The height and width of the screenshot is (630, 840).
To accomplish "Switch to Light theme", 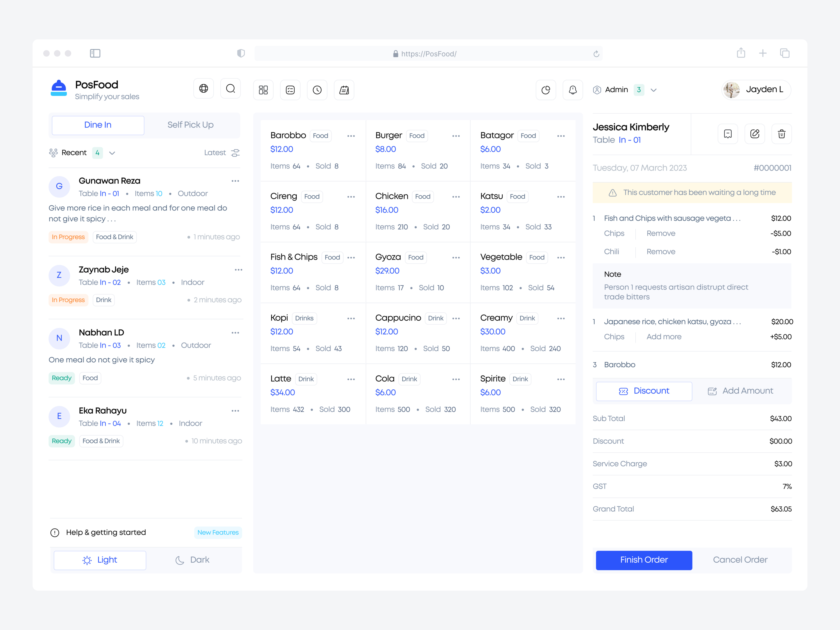I will pyautogui.click(x=100, y=560).
